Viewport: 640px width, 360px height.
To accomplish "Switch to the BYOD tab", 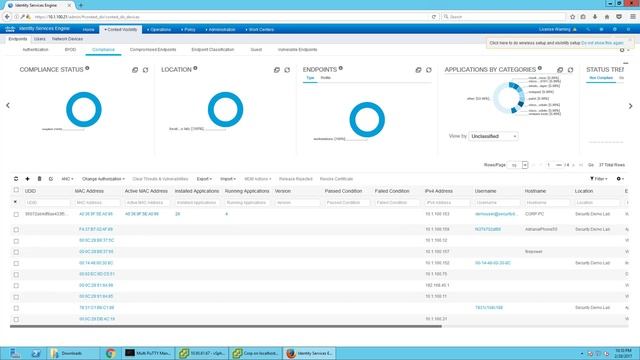I will (70, 49).
